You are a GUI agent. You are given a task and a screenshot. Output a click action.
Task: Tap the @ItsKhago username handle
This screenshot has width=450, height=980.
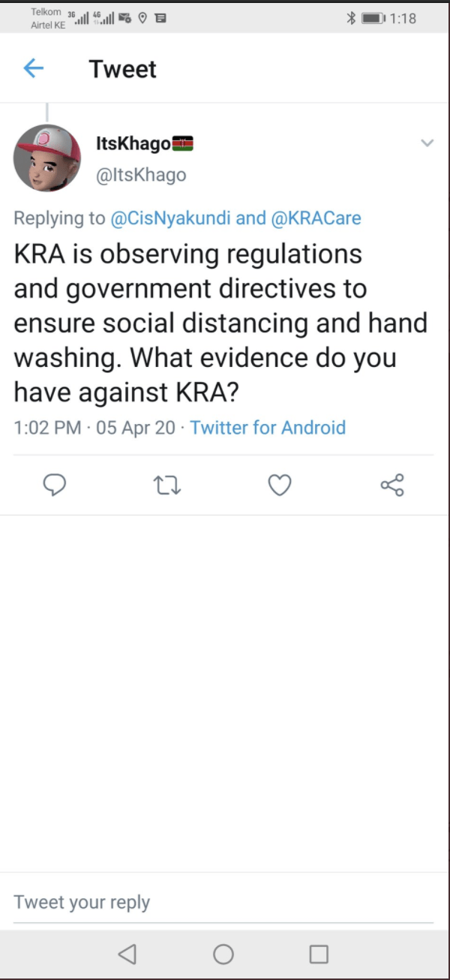pyautogui.click(x=141, y=175)
